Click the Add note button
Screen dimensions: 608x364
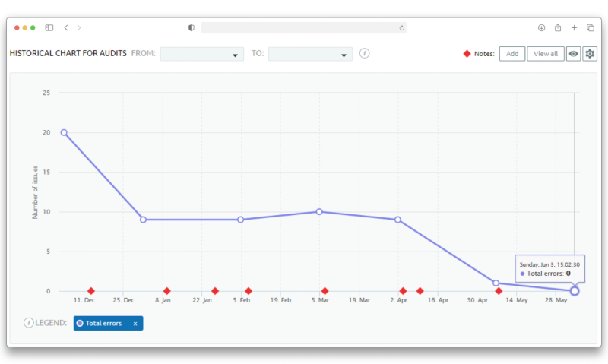[x=511, y=54]
